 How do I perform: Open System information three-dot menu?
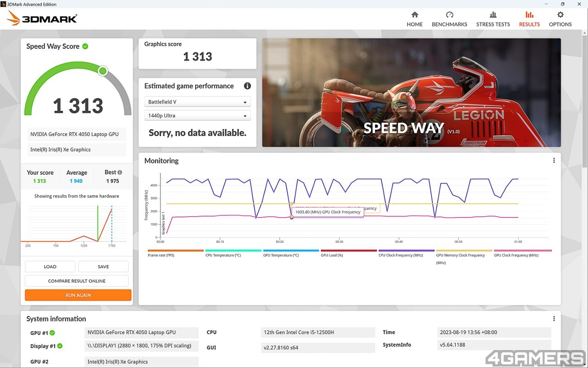click(x=554, y=319)
